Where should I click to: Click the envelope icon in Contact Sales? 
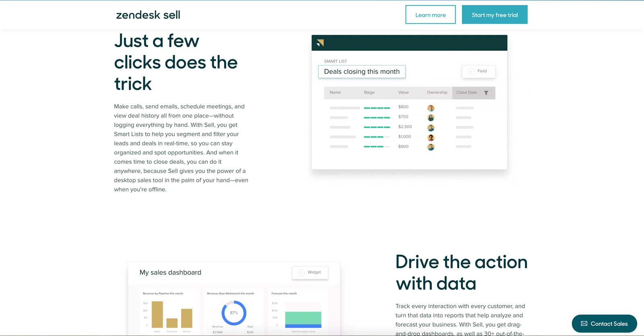tap(584, 324)
